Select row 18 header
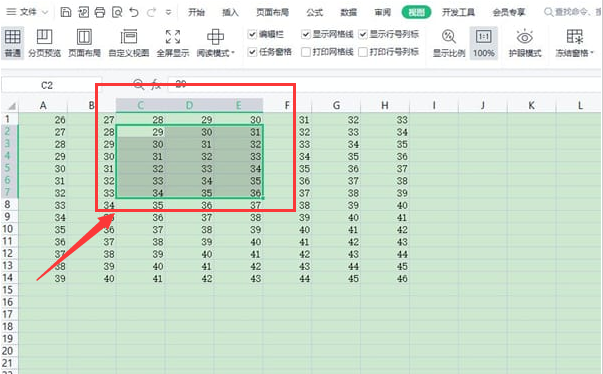The height and width of the screenshot is (374, 603). [x=8, y=327]
